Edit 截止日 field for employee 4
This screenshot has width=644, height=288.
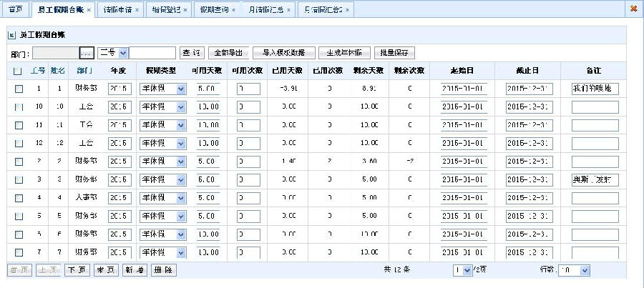(x=529, y=198)
